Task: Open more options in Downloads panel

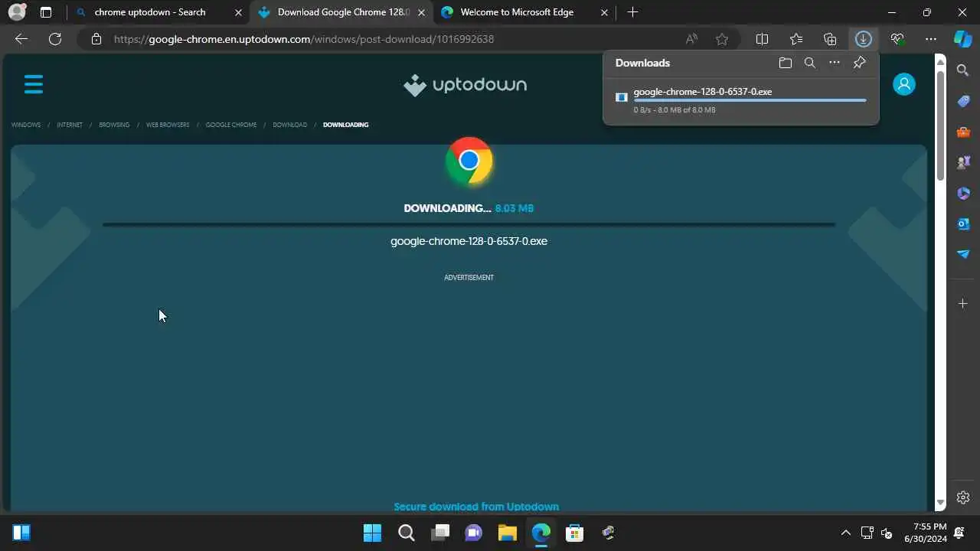Action: (x=835, y=63)
